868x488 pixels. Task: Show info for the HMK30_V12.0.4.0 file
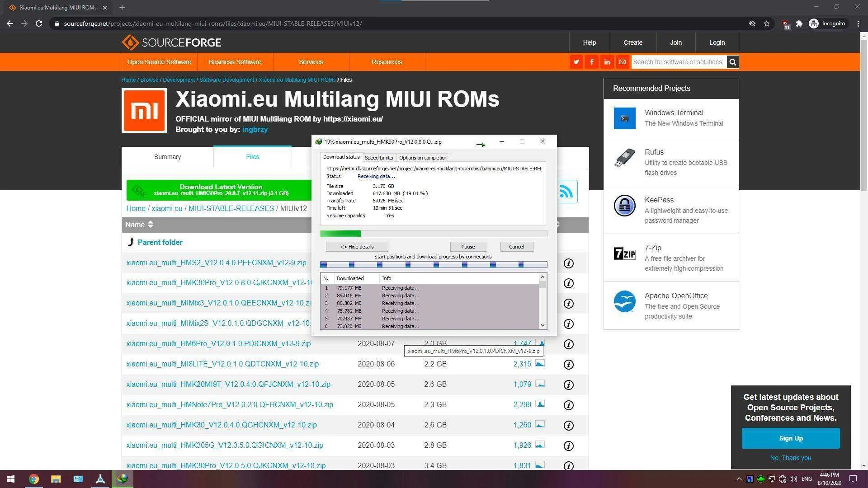(x=569, y=426)
